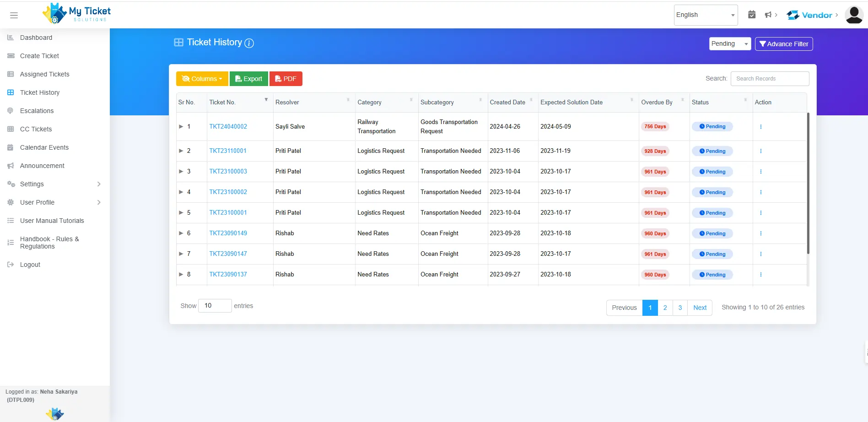This screenshot has height=422, width=868.
Task: Click the red PDF button
Action: tap(286, 79)
